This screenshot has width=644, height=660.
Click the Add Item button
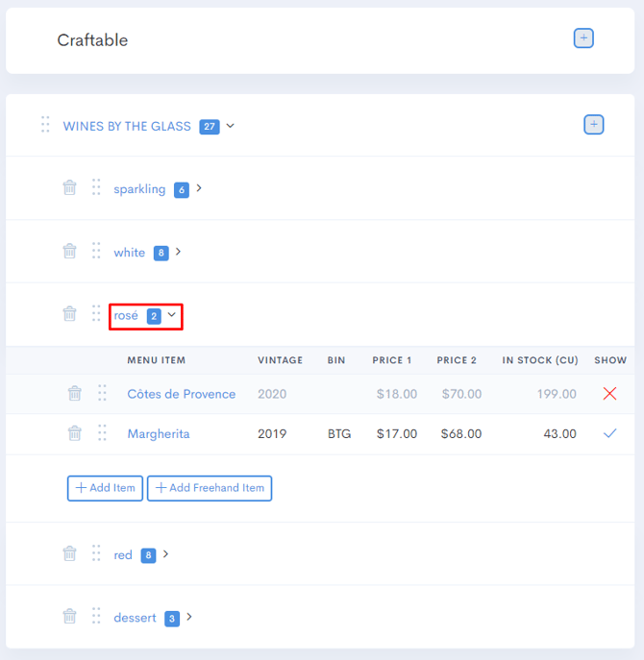coord(105,488)
